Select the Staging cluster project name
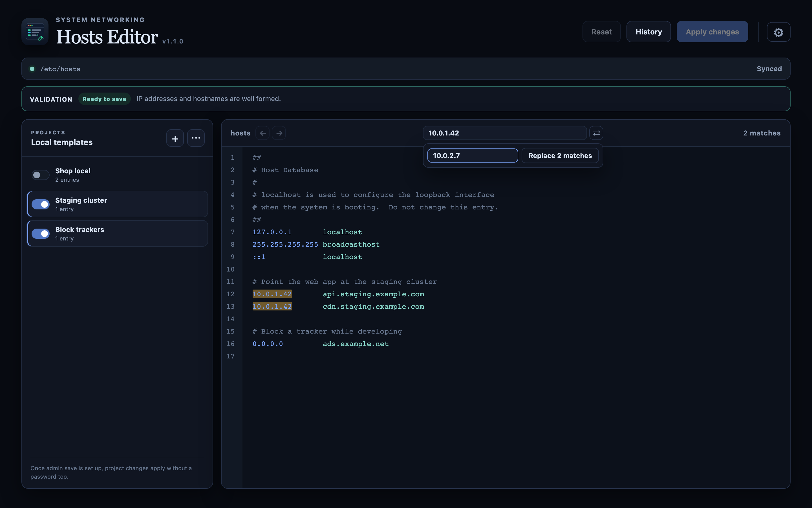The width and height of the screenshot is (812, 508). coord(81,200)
